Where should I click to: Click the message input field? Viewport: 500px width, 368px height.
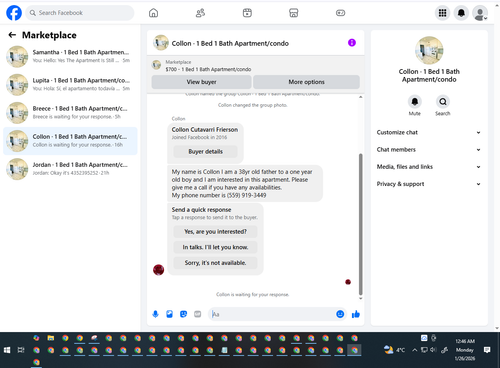coord(272,314)
